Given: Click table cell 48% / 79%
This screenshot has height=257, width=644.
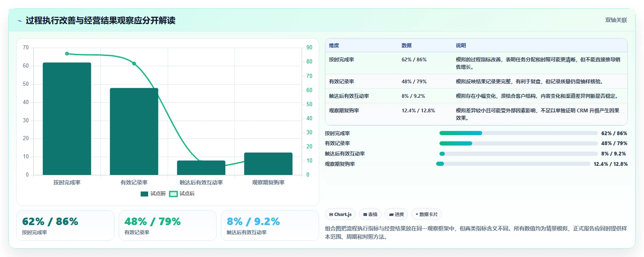Looking at the screenshot, I should [x=414, y=82].
